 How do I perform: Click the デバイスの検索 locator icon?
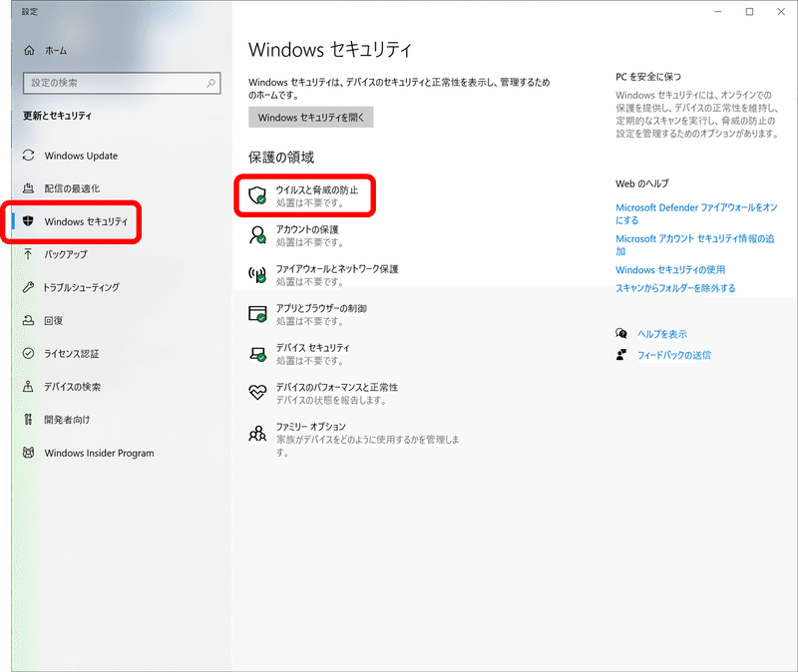tap(29, 386)
